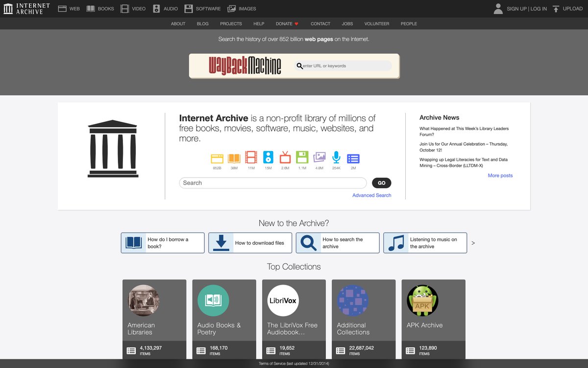Open the Books icon in top bar
This screenshot has height=368, width=588.
91,8
